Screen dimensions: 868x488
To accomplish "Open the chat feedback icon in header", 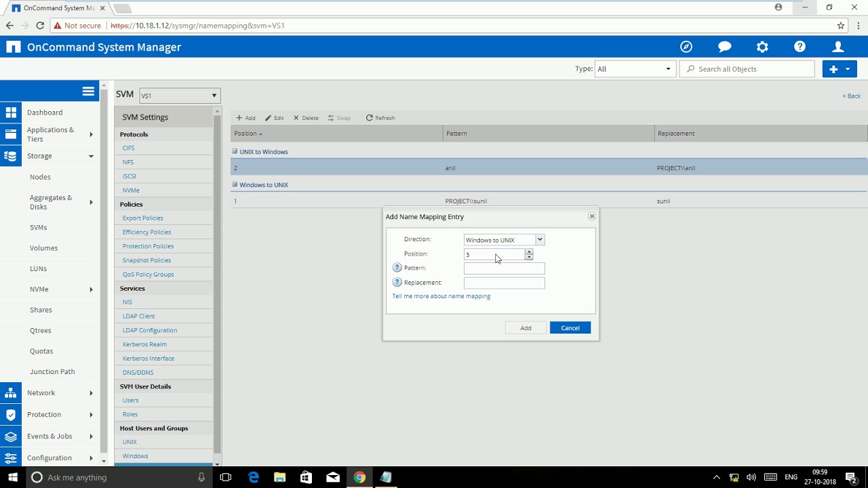I will 724,47.
